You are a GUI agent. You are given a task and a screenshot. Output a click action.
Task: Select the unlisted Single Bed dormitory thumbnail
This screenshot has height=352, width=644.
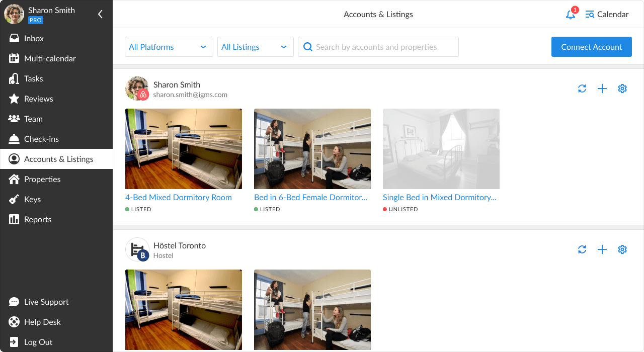(441, 149)
